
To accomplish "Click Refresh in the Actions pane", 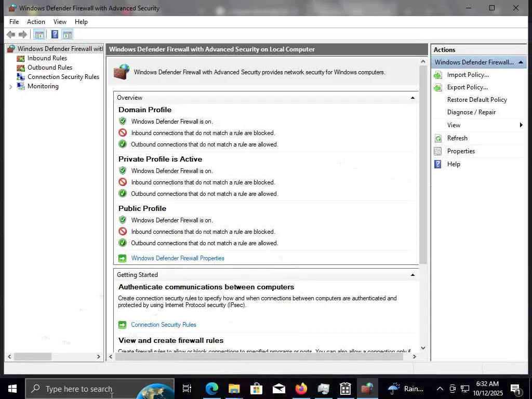I will pyautogui.click(x=457, y=138).
